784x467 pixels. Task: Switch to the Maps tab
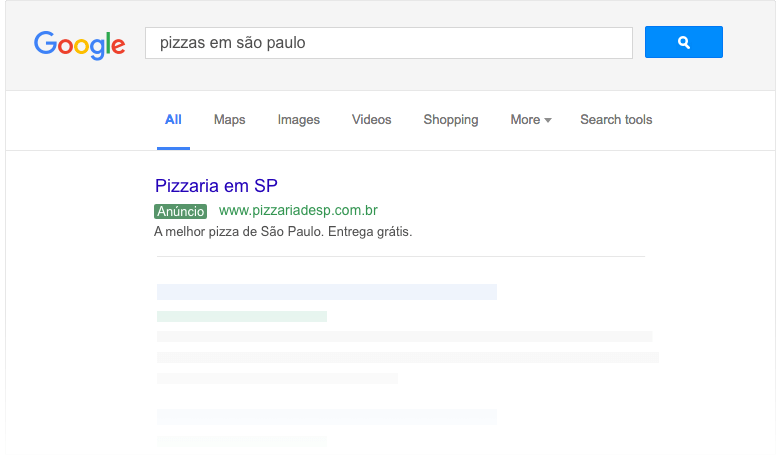[x=229, y=120]
